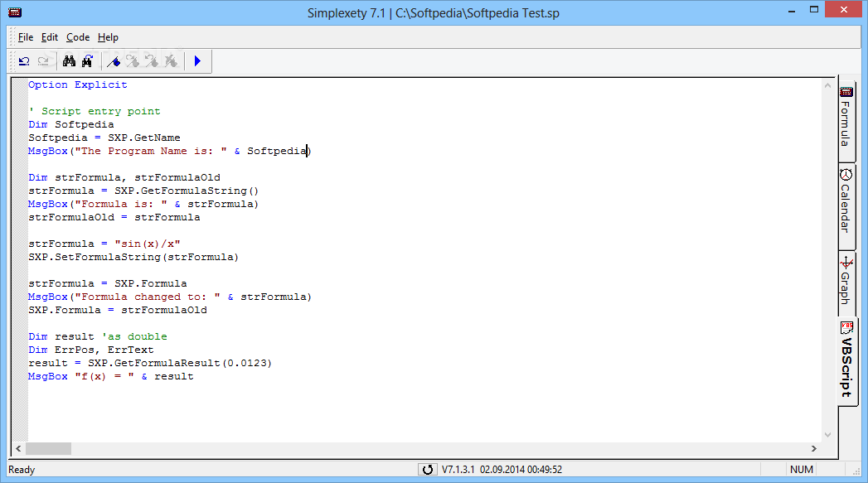Click the MsgBox "Formula changed to:" line

[x=169, y=297]
